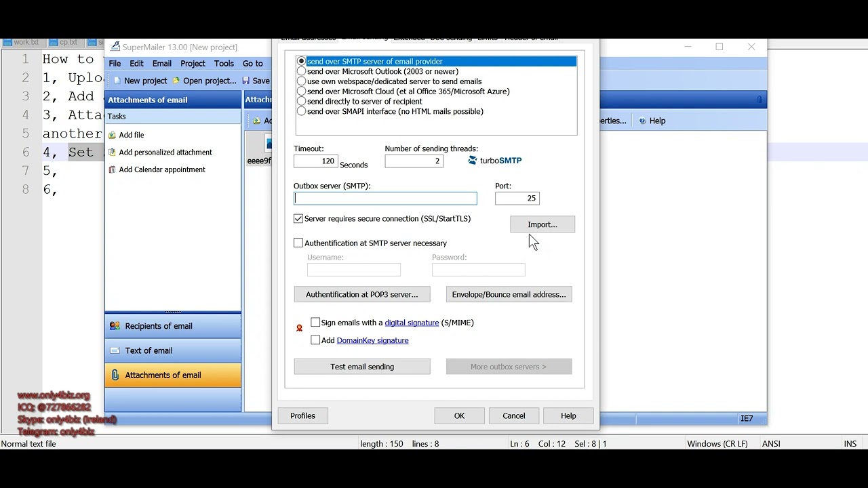
Task: Click the Port field showing 25
Action: [517, 198]
